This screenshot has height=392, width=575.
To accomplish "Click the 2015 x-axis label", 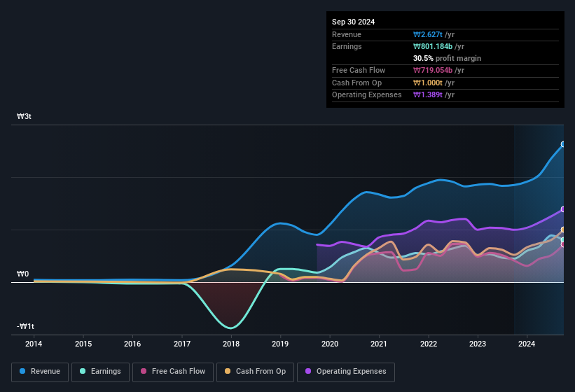I will click(83, 344).
